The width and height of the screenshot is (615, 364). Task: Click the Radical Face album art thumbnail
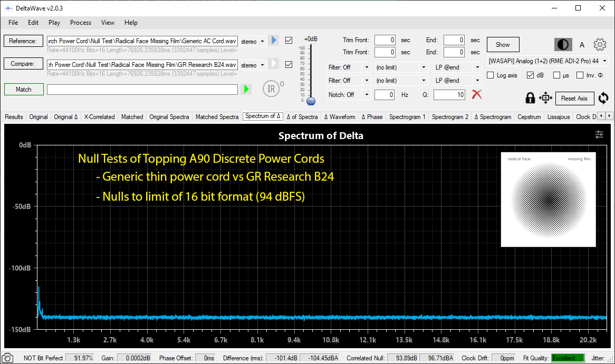tap(549, 200)
